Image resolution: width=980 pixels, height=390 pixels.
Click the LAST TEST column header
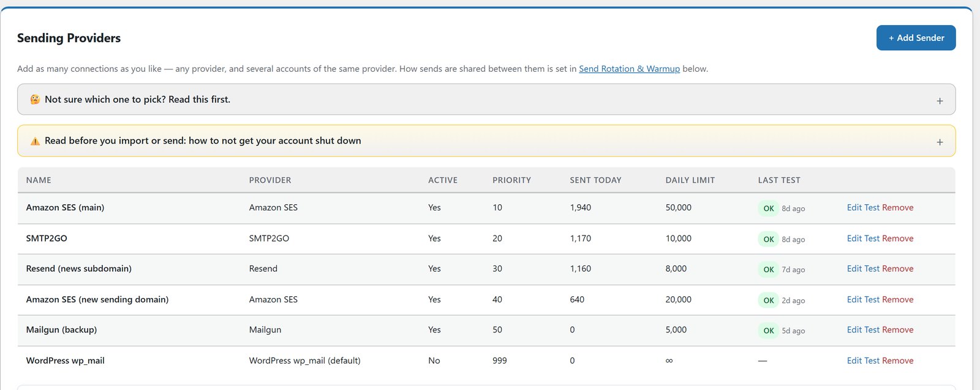[779, 180]
